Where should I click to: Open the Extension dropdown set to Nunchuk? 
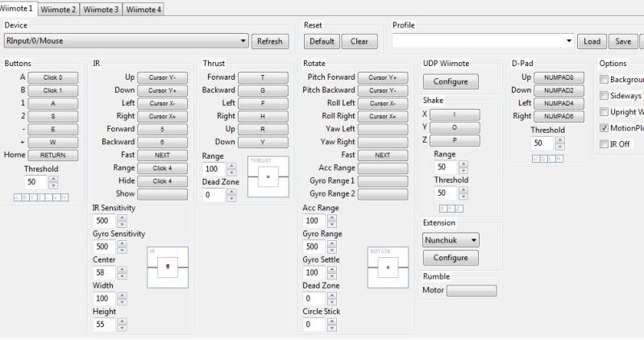point(451,240)
